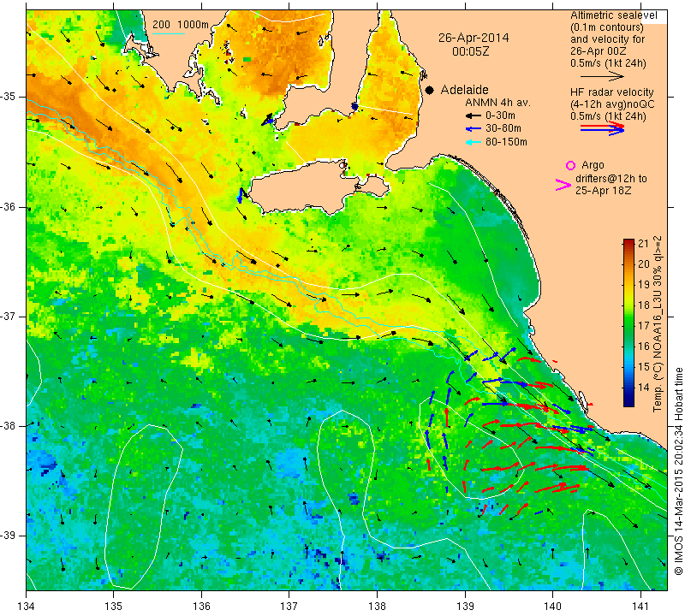Click the ANMN 4h av. label
Image resolution: width=685 pixels, height=616 pixels.
[497, 103]
